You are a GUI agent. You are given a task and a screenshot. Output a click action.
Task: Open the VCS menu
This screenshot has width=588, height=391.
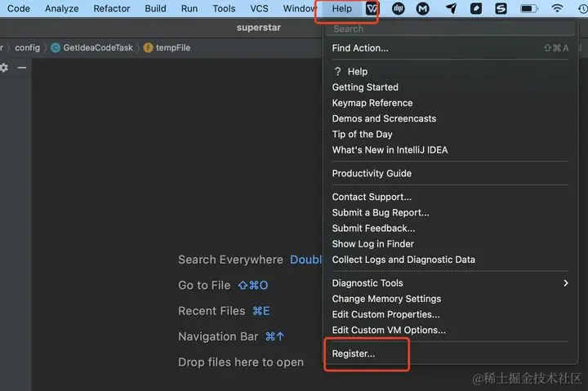[x=259, y=8]
